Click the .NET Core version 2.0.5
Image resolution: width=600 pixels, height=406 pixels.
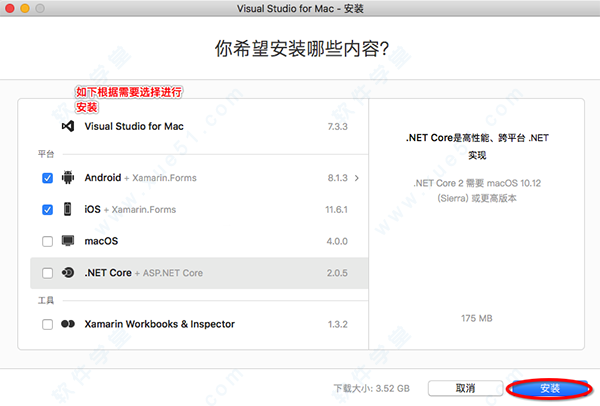[x=337, y=273]
